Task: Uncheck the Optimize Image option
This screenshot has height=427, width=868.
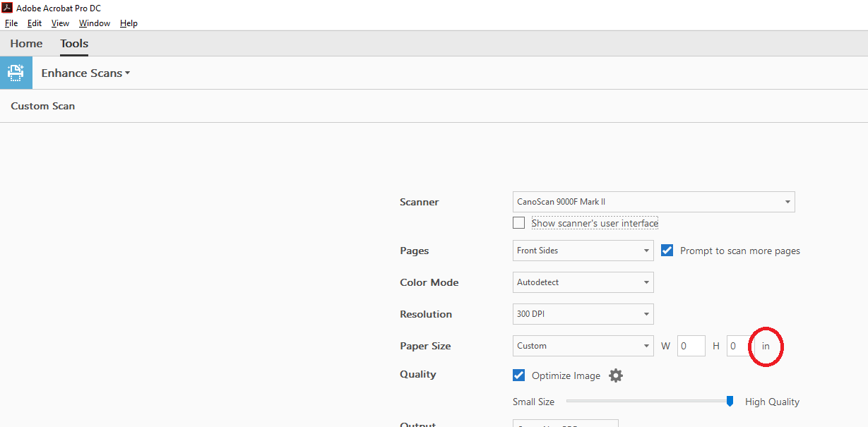Action: 518,375
